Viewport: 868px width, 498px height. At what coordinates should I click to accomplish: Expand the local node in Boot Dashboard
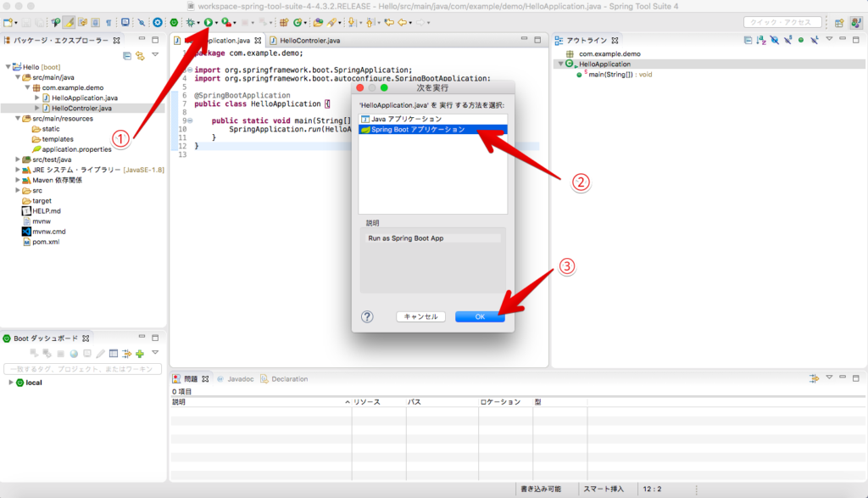tap(11, 383)
